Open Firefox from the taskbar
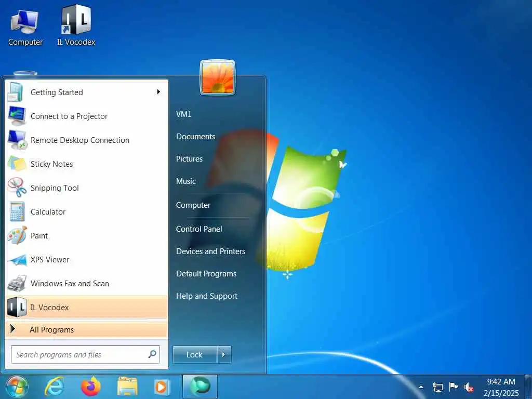532x399 pixels. 91,387
